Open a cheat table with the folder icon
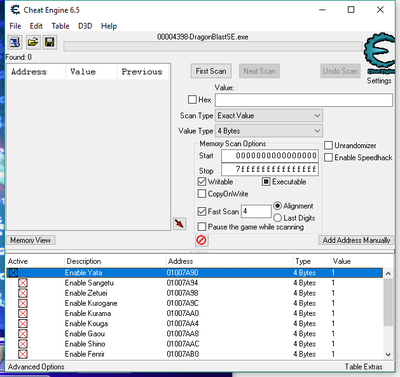The width and height of the screenshot is (400, 377). 33,42
